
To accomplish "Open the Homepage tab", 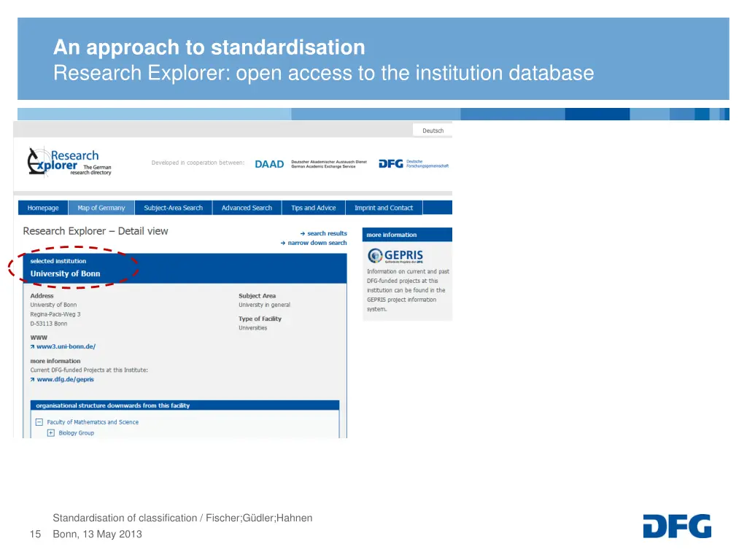I will [43, 208].
